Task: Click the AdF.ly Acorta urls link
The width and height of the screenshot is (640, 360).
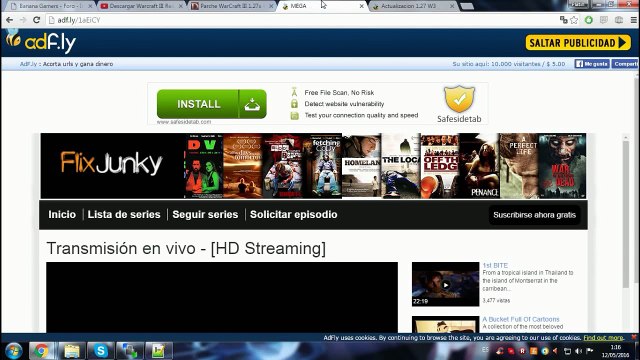Action: coord(67,64)
